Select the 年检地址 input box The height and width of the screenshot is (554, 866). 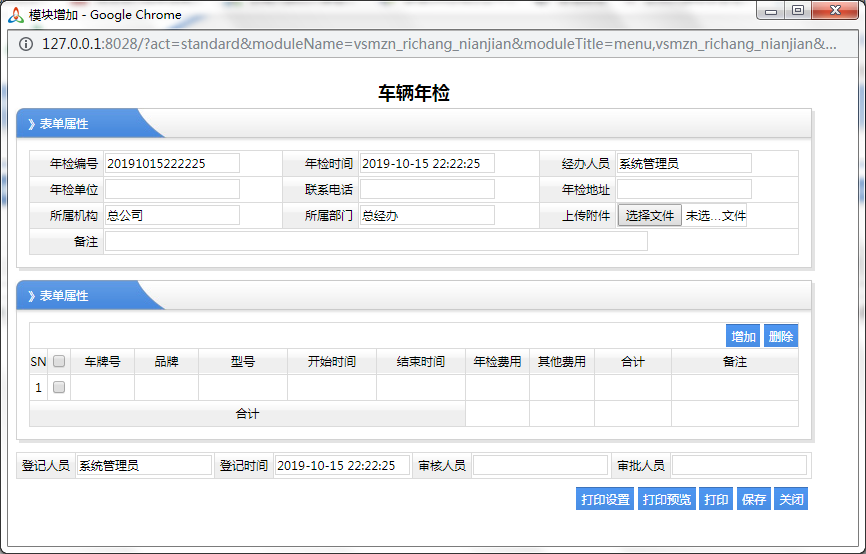coord(683,189)
